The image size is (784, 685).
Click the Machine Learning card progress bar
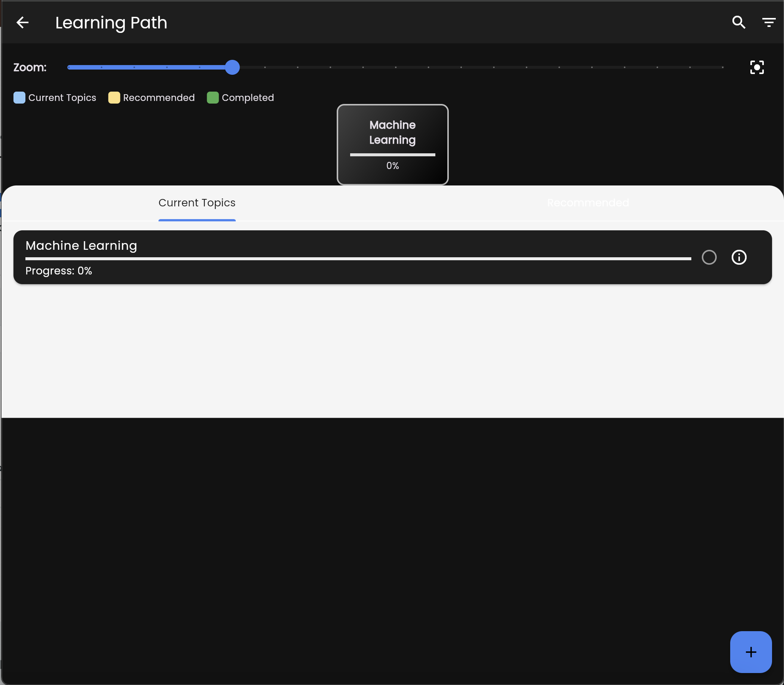pos(358,259)
